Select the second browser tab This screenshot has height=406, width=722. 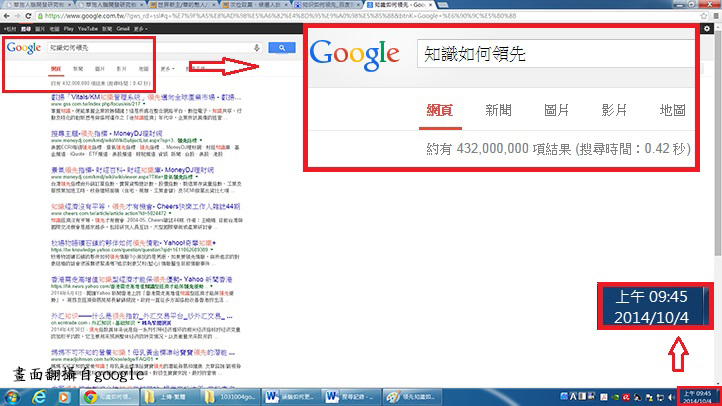tap(111, 5)
